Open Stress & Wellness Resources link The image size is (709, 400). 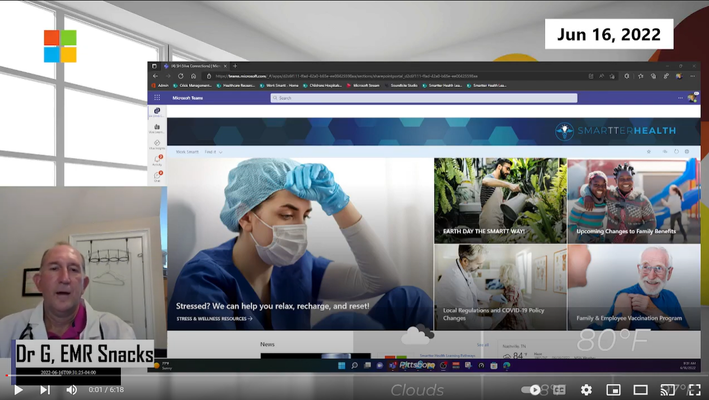tap(214, 319)
